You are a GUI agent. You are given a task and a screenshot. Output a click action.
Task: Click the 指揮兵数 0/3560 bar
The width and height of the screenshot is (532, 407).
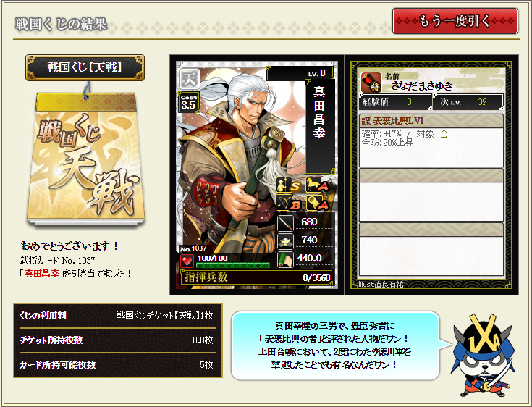pos(257,277)
